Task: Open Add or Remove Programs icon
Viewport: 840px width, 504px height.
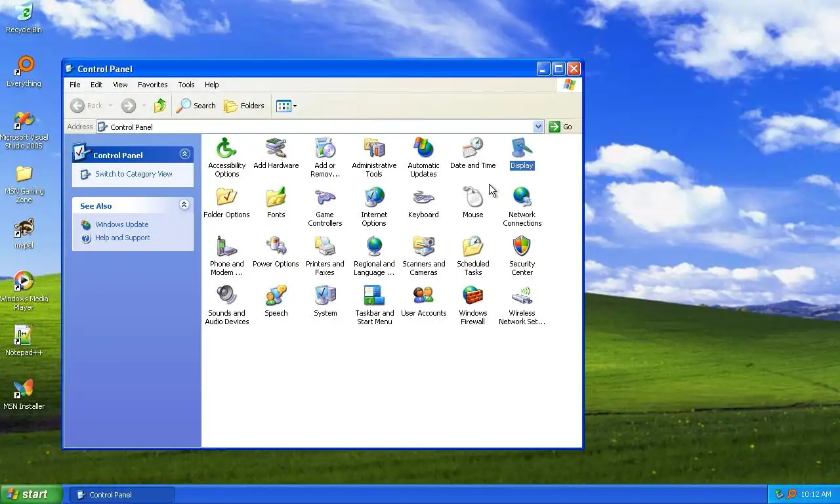Action: click(325, 157)
